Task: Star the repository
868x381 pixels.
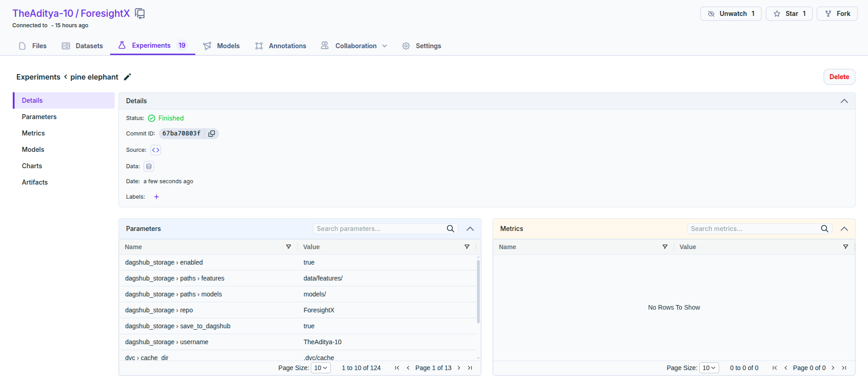Action: pos(789,14)
